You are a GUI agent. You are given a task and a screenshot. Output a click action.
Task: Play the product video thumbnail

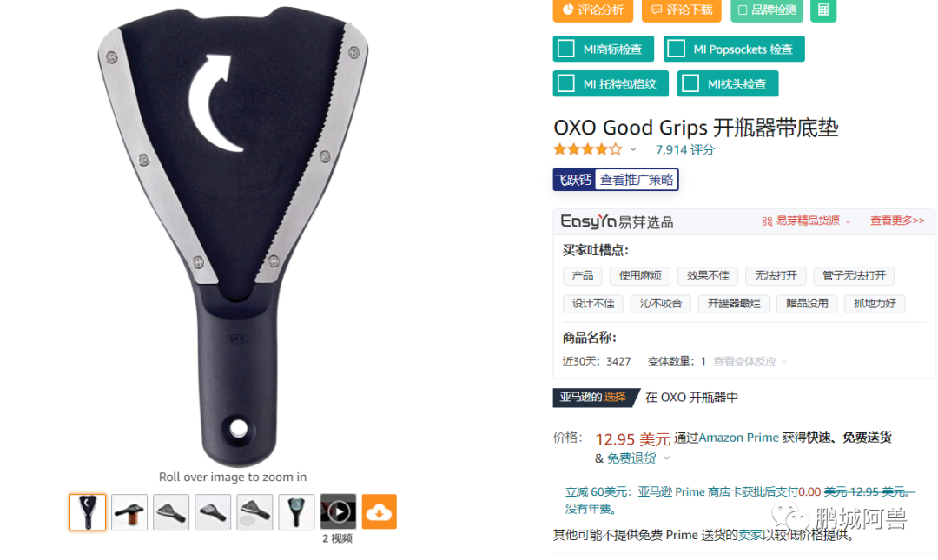coord(338,511)
